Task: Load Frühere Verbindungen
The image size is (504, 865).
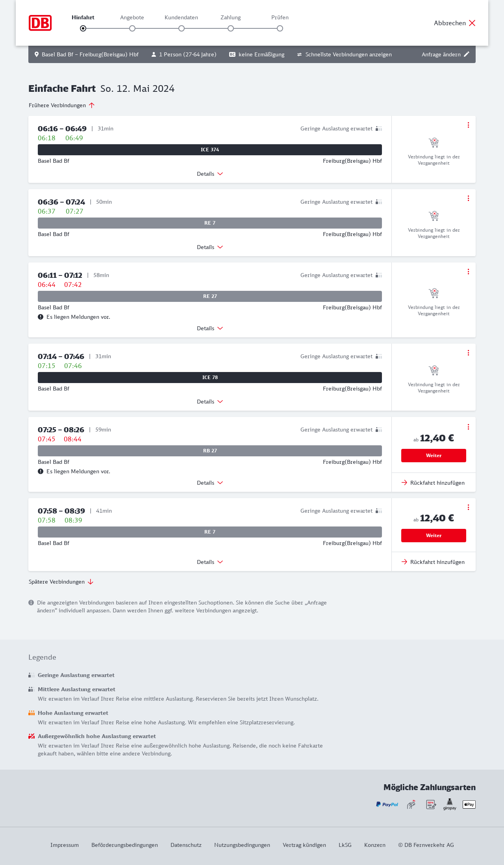Action: coord(62,105)
